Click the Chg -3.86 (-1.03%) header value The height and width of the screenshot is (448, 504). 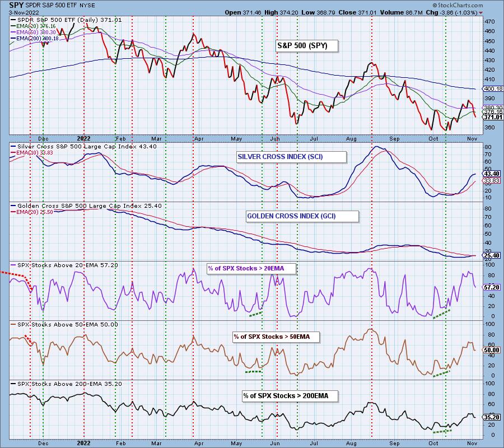pos(451,12)
